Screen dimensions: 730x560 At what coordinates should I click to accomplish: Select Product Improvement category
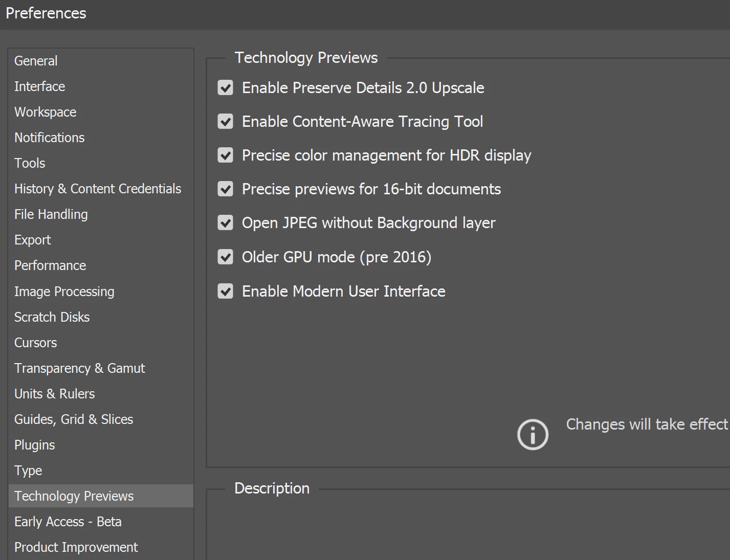click(x=76, y=547)
